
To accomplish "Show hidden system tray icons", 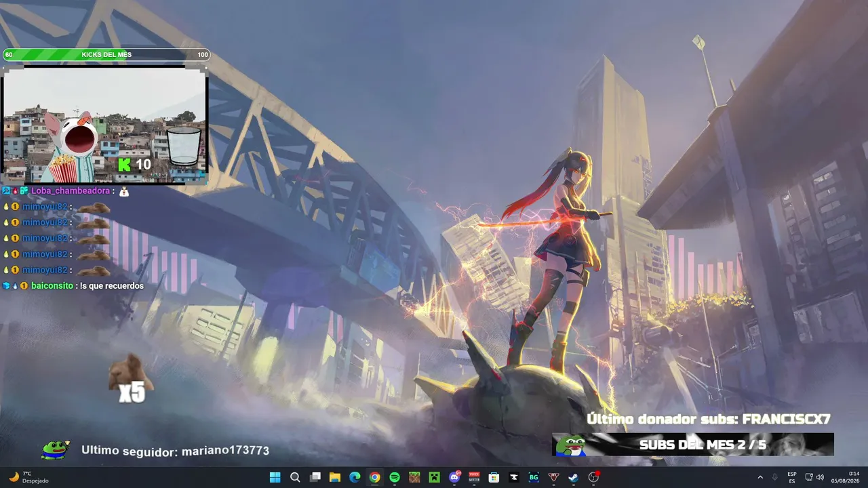I will 759,477.
